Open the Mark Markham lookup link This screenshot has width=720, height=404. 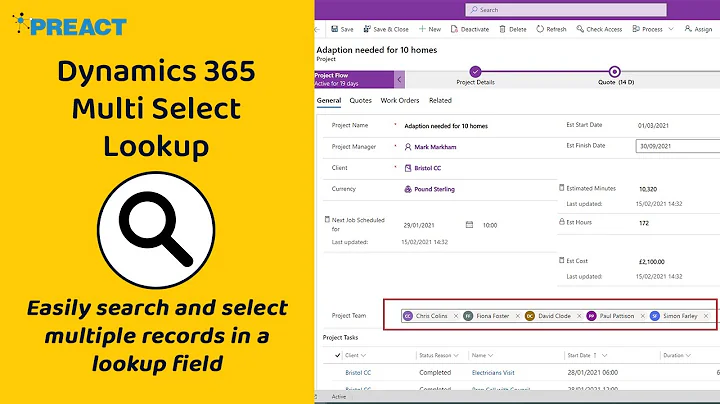point(435,147)
